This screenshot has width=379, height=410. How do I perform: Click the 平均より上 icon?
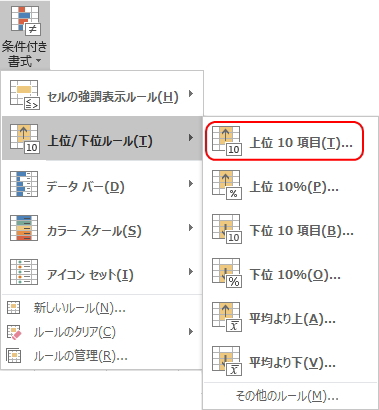click(227, 317)
